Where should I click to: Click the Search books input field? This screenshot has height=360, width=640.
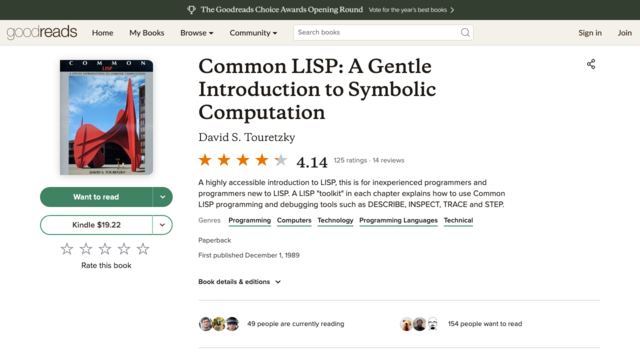tap(376, 33)
